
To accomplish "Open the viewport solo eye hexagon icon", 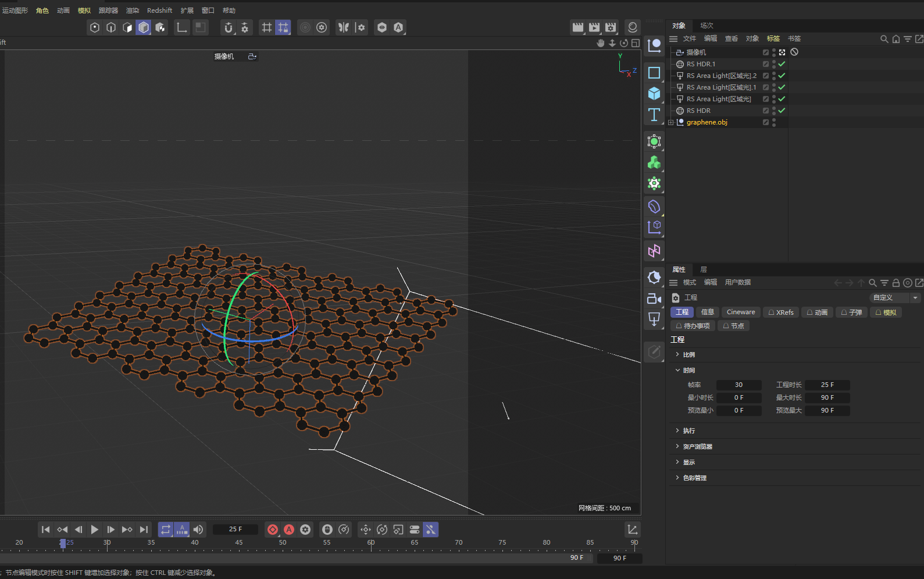I will 382,27.
